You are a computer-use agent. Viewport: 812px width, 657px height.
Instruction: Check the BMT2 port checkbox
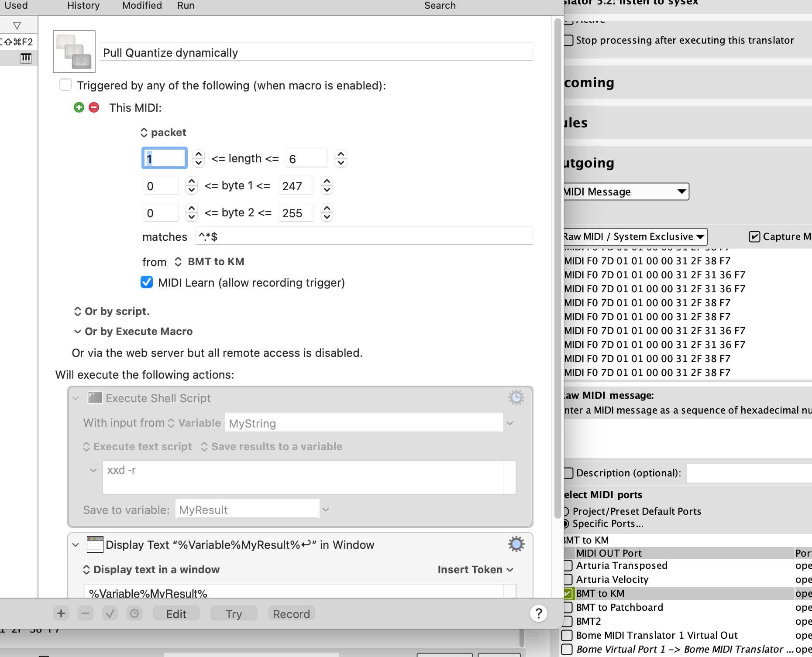[x=568, y=621]
